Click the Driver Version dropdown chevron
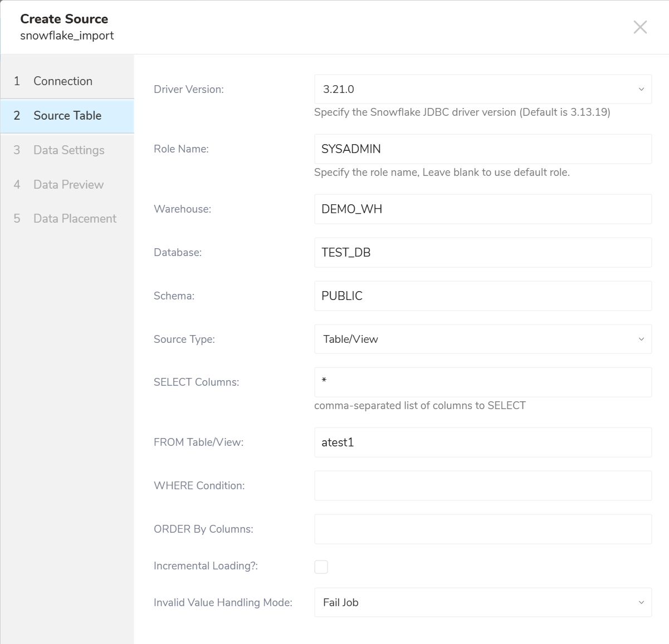 pyautogui.click(x=641, y=89)
